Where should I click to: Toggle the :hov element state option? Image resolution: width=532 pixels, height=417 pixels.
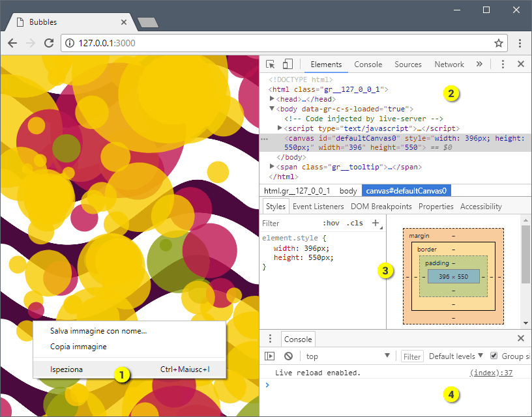(331, 223)
